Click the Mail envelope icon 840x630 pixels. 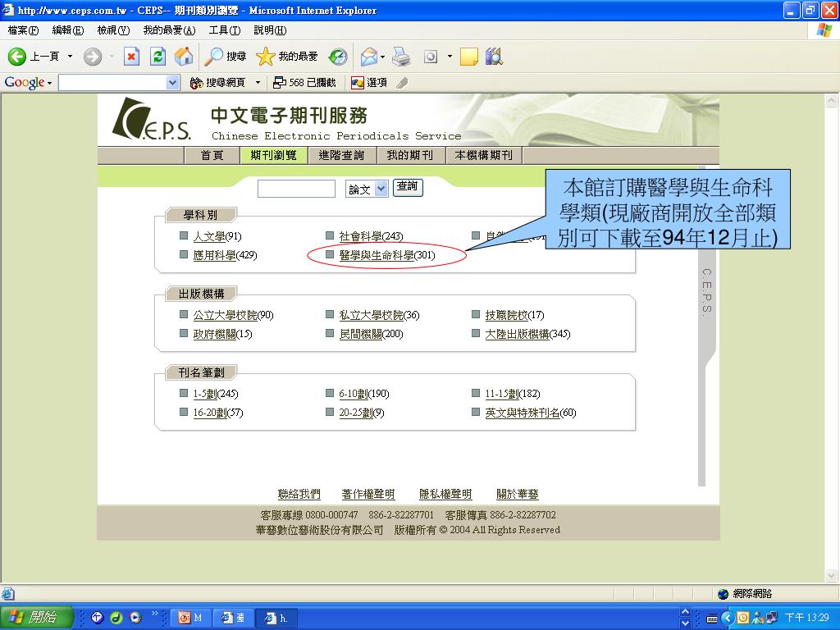coord(368,57)
